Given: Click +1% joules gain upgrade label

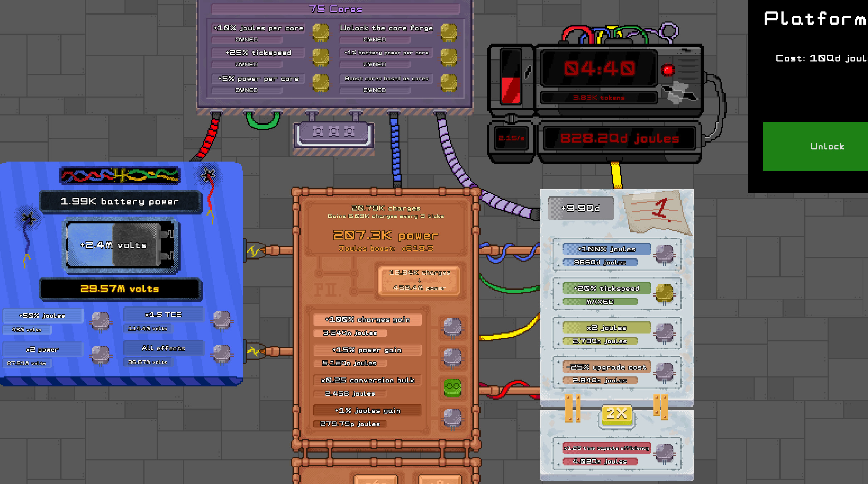Looking at the screenshot, I should 368,411.
